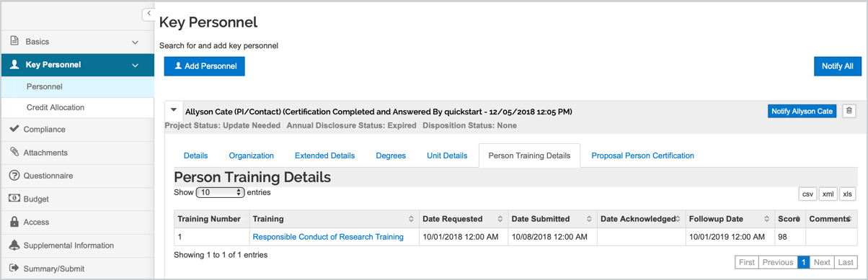Open the Questionnaire sidebar section
Image resolution: width=868 pixels, height=280 pixels.
point(77,176)
